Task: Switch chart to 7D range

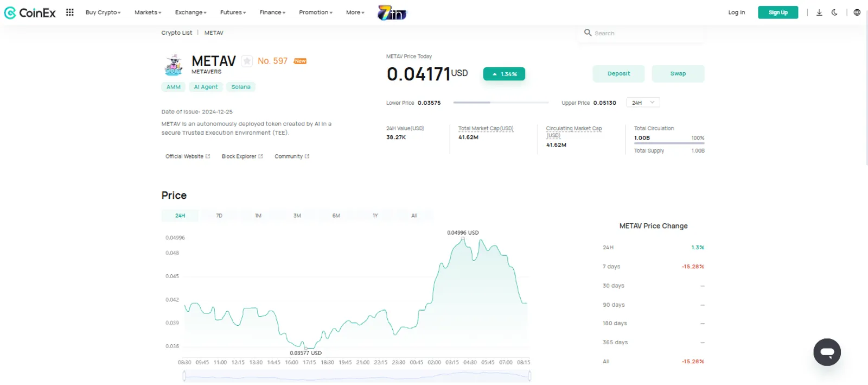Action: 219,216
